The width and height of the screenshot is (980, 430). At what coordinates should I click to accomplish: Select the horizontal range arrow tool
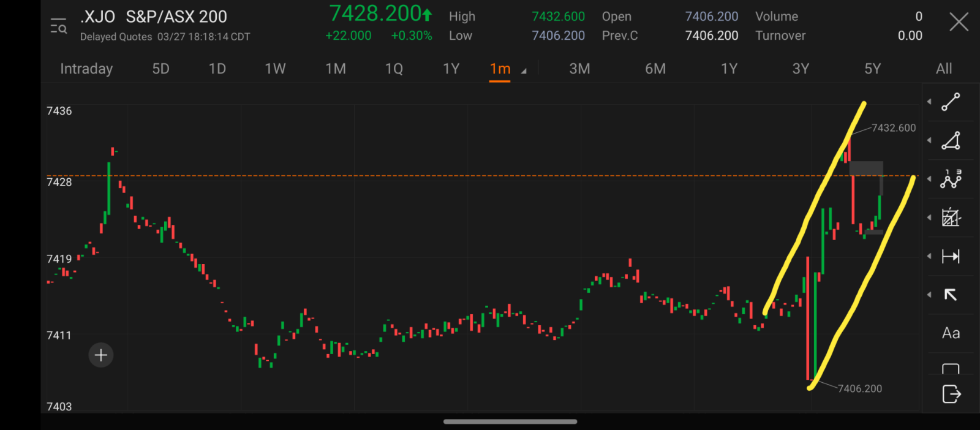point(951,256)
